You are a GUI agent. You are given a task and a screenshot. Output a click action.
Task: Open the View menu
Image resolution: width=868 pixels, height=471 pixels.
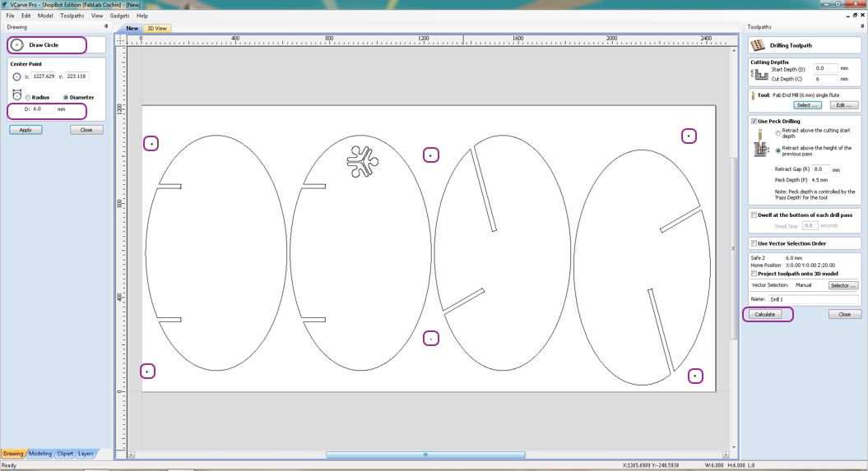97,16
